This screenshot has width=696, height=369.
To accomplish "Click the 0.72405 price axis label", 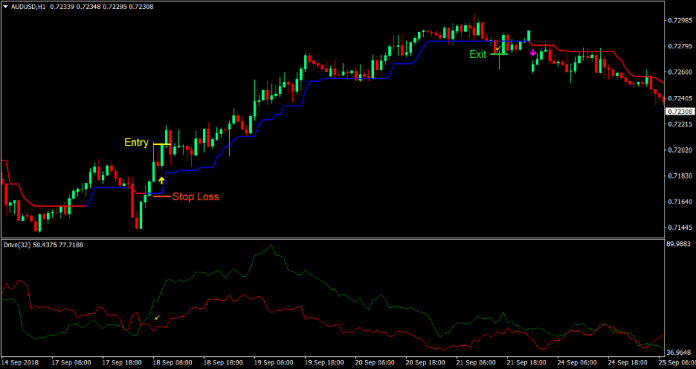I will pyautogui.click(x=680, y=98).
